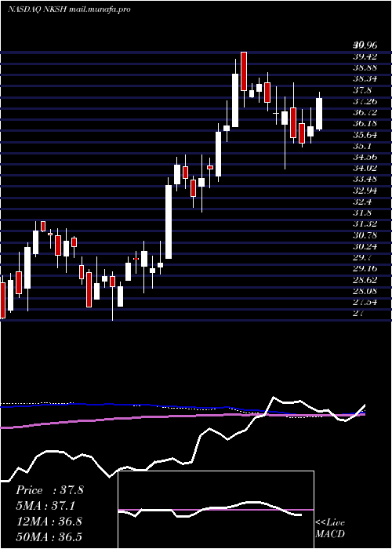Click the tallest red candlestick at the chart peak
The height and width of the screenshot is (549, 392).
244,71
